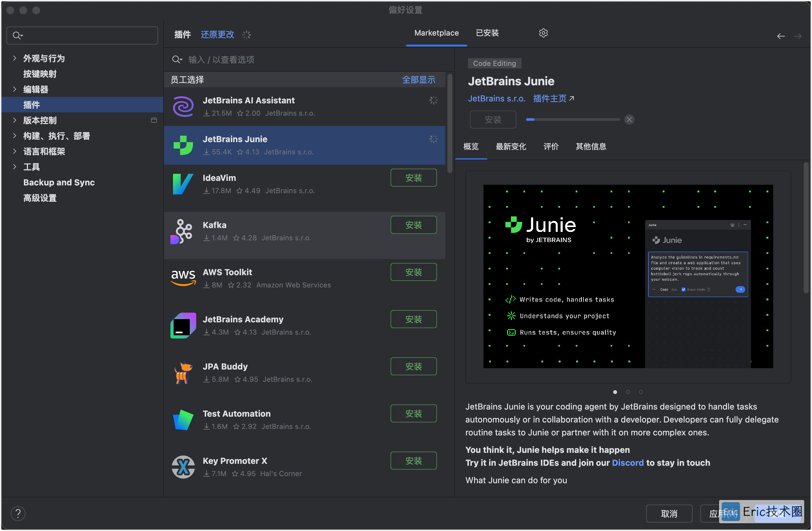The width and height of the screenshot is (812, 531).
Task: Click the plugin details scrollbar
Action: point(806,228)
